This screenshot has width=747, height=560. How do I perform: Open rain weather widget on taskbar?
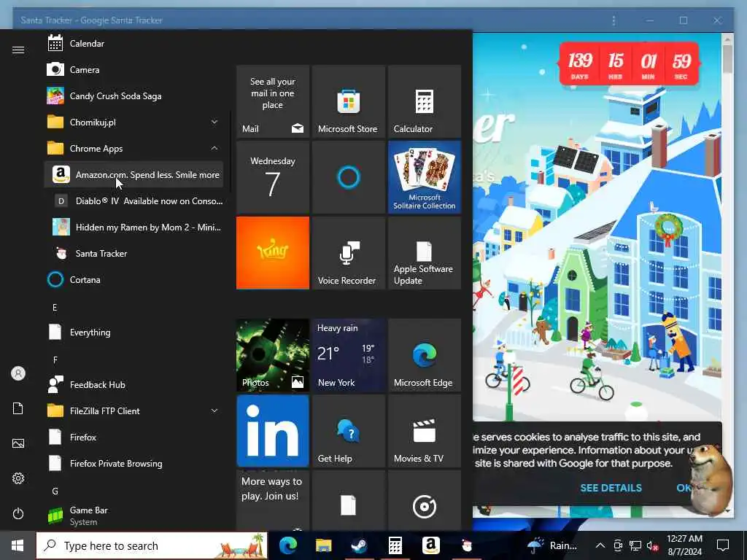tap(553, 545)
